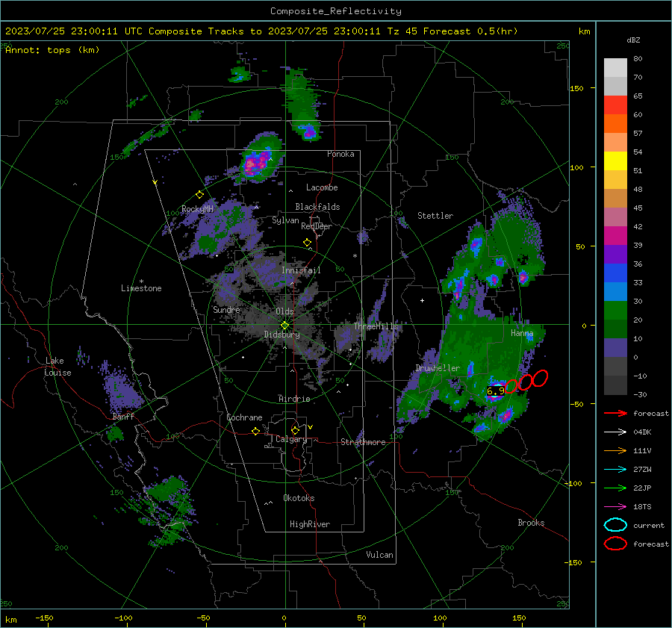Viewport: 672px width, 628px height.
Task: Click the Sylvan label
Action: (x=285, y=220)
